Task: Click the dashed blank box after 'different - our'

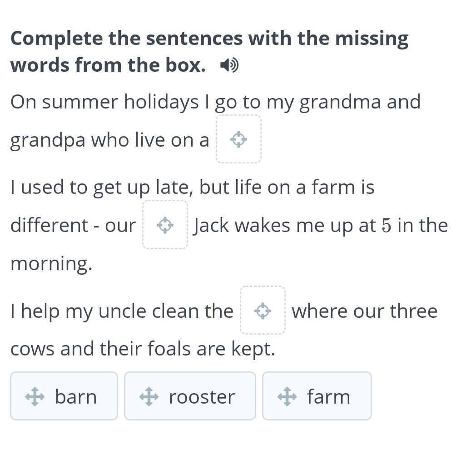Action: [165, 225]
